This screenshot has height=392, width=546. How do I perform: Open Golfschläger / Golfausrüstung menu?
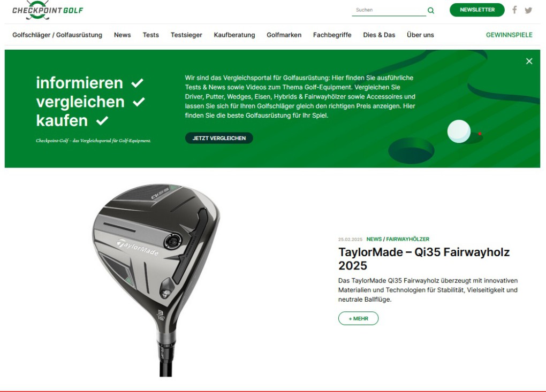pyautogui.click(x=57, y=35)
